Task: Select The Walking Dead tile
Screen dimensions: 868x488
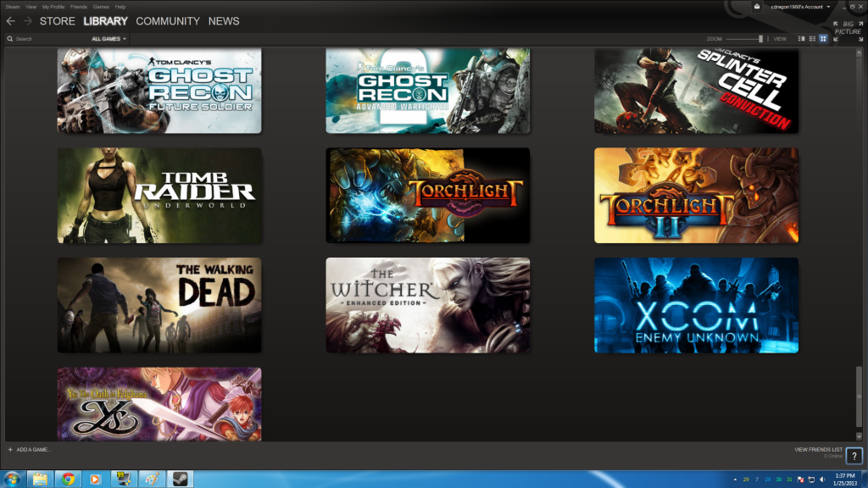Action: click(159, 305)
